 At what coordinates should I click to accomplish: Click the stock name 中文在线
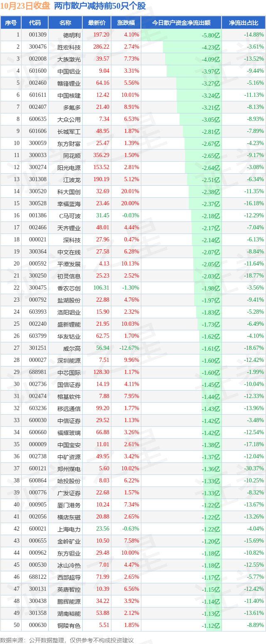click(69, 252)
